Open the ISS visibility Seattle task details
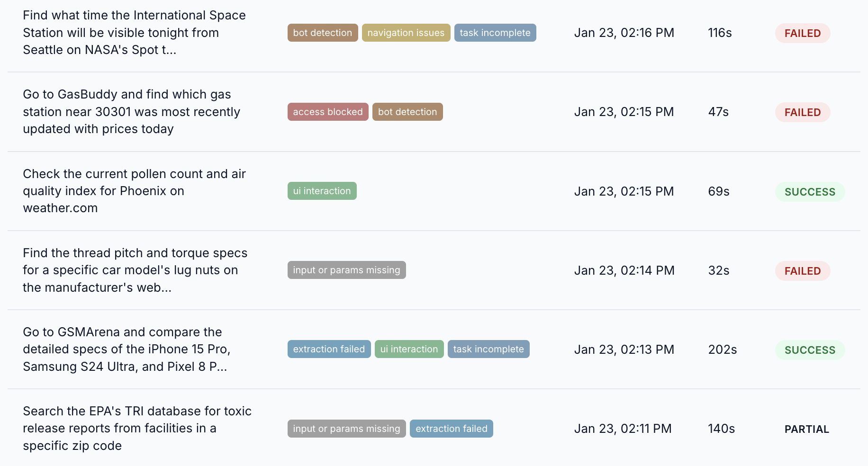868x466 pixels. (134, 32)
